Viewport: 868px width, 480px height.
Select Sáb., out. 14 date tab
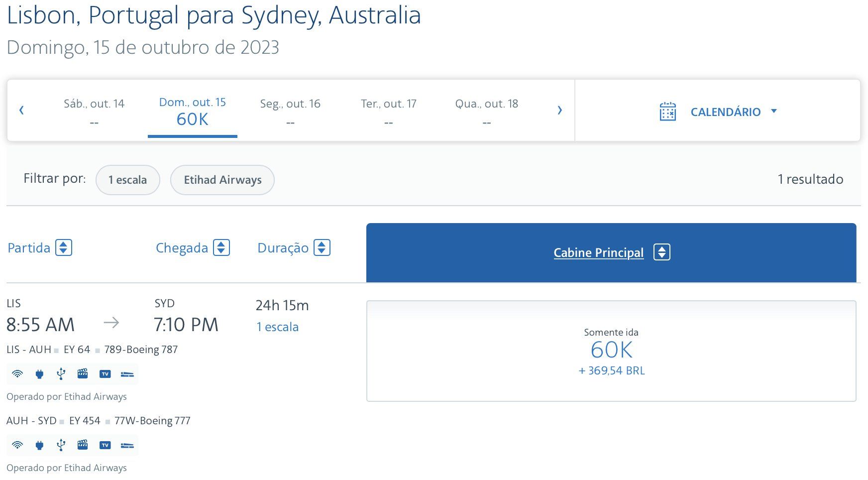[94, 112]
